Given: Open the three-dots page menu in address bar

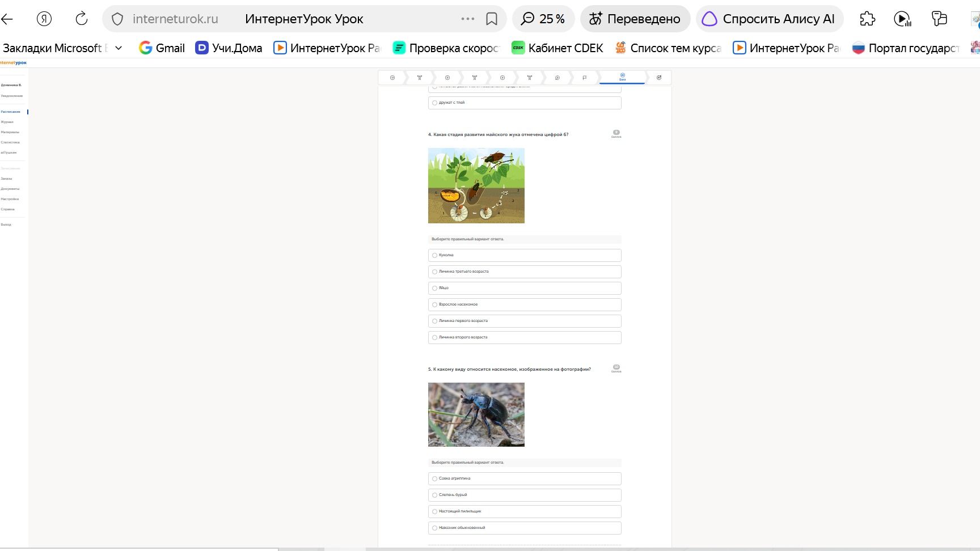Looking at the screenshot, I should coord(468,19).
